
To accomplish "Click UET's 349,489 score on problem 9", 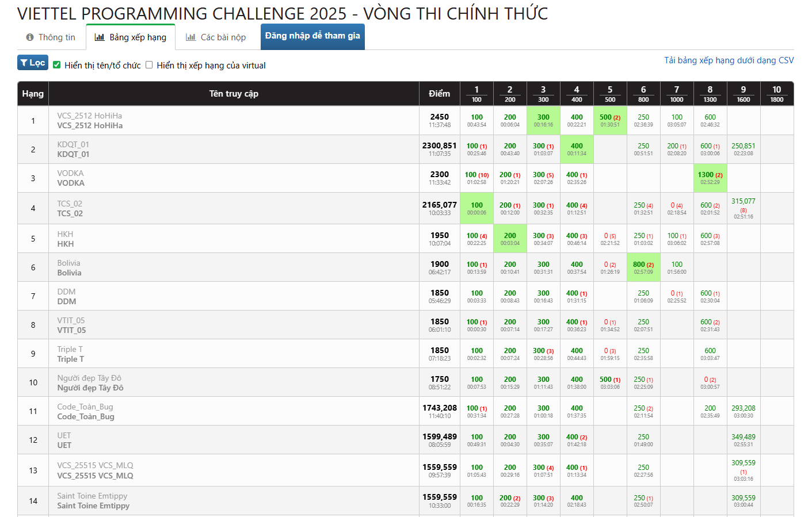I will point(744,440).
